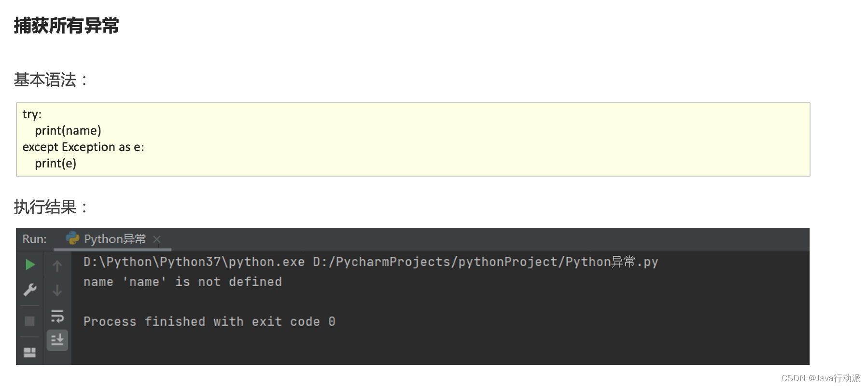The height and width of the screenshot is (387, 868).
Task: Click the 捕获所有异常 heading
Action: (66, 26)
